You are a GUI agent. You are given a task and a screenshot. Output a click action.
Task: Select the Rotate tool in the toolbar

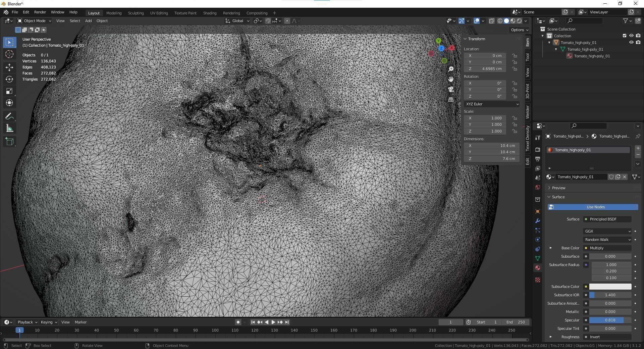[x=9, y=79]
